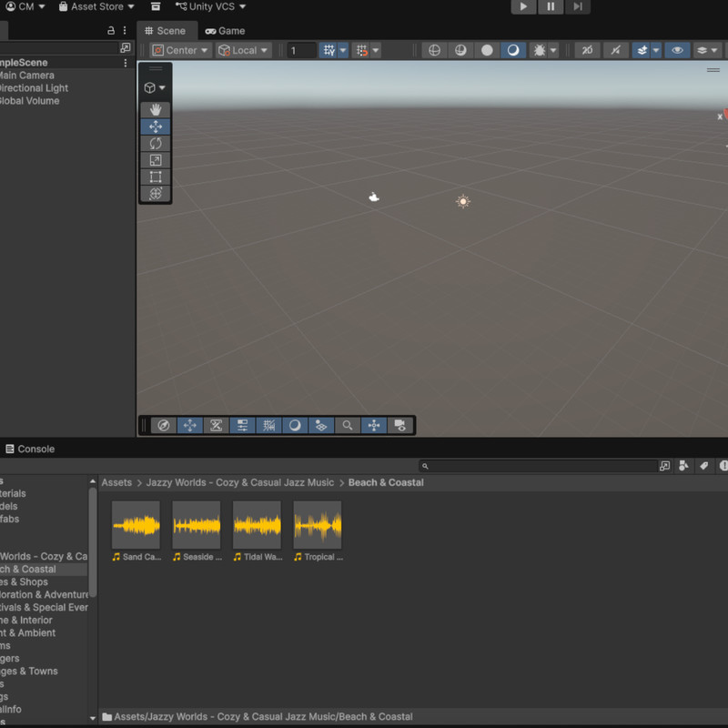The width and height of the screenshot is (728, 728).
Task: Open Unity VCS menu
Action: click(210, 6)
